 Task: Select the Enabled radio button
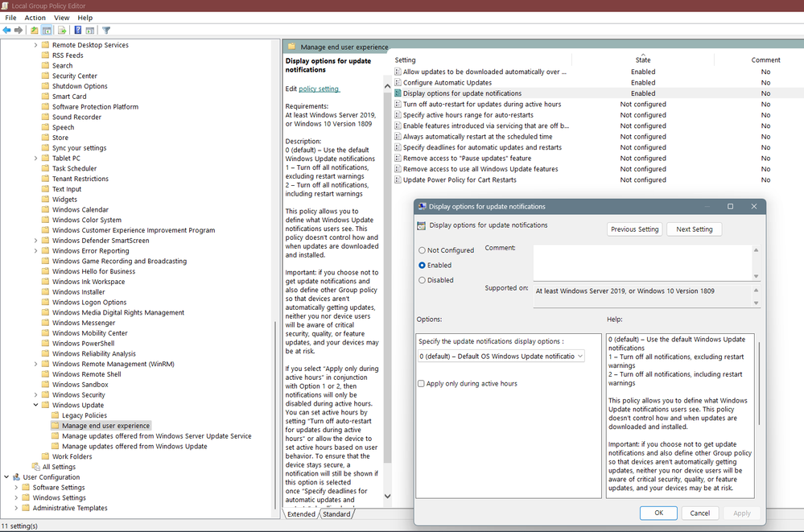pyautogui.click(x=422, y=266)
